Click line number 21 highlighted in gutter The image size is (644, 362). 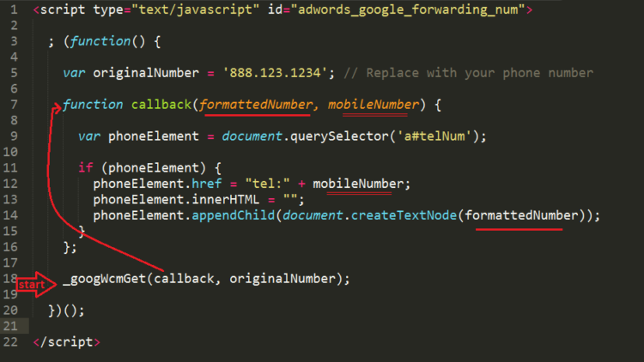point(10,326)
